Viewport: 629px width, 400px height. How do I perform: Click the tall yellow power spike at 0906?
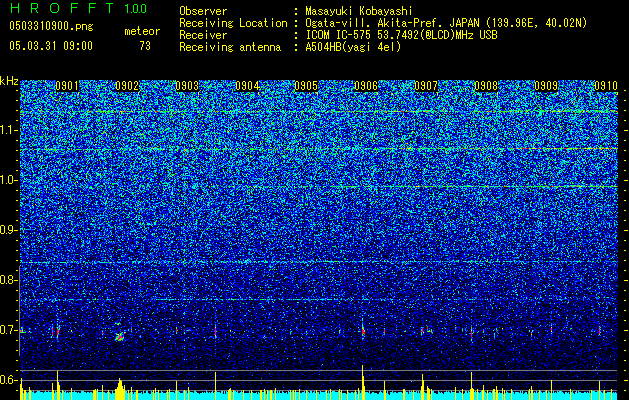(363, 382)
